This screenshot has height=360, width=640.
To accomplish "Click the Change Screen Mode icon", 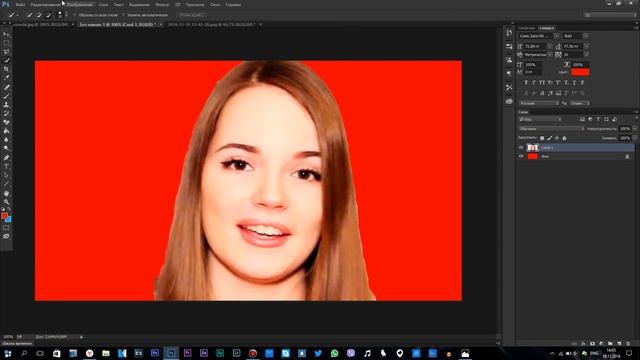I will point(6,236).
